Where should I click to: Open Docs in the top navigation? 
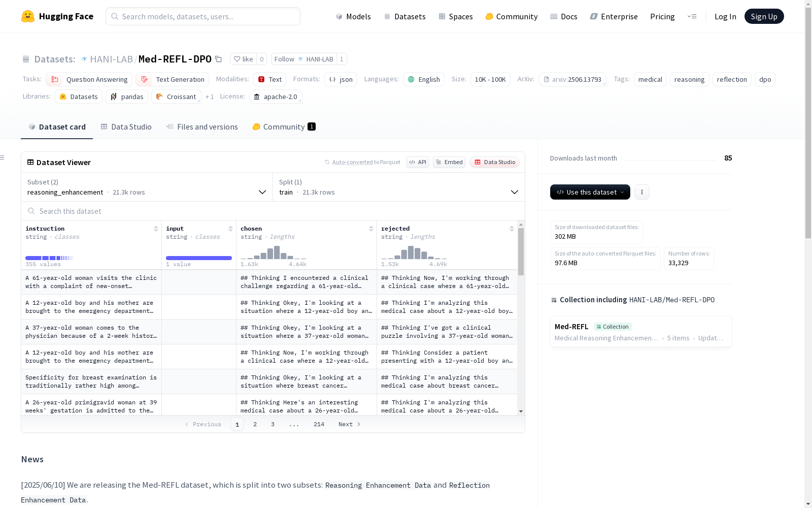[x=564, y=16]
